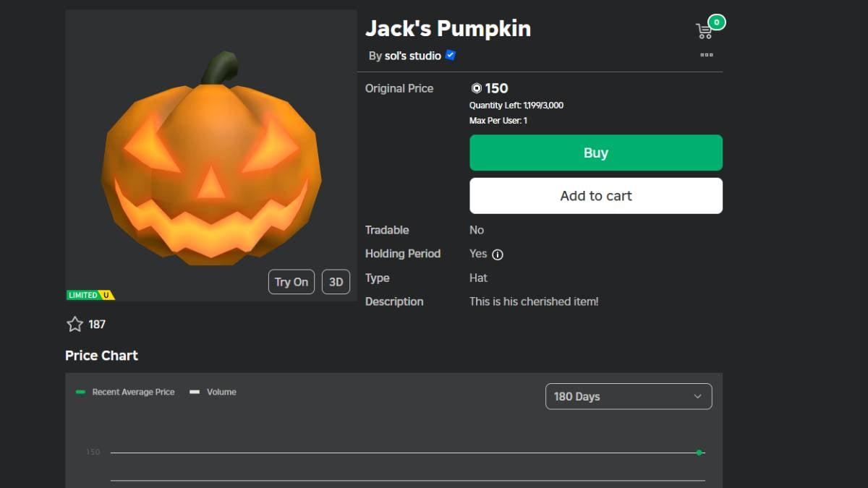
Task: Click the Limited U badge
Action: pyautogui.click(x=90, y=295)
